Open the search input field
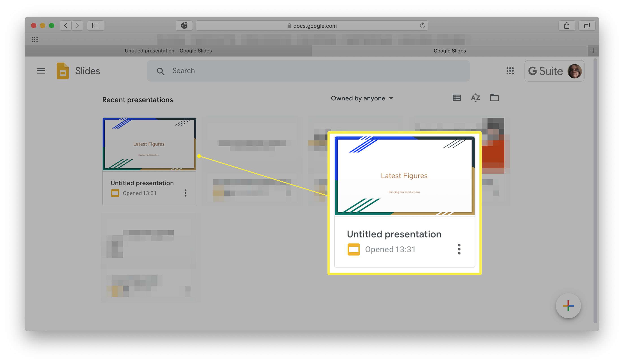This screenshot has height=364, width=624. (309, 70)
